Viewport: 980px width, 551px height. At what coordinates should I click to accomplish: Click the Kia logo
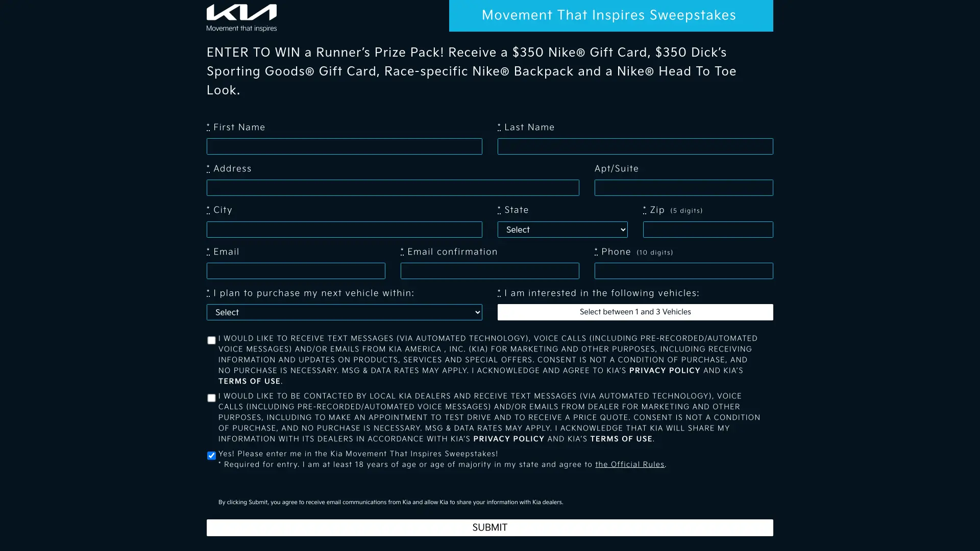point(241,18)
